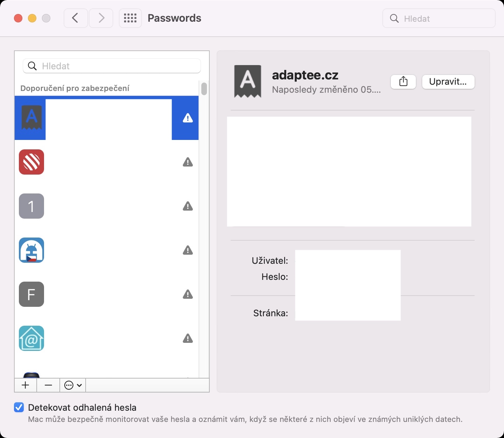Click the large adaptee.cz A icon in details
504x438 pixels.
pyautogui.click(x=247, y=81)
